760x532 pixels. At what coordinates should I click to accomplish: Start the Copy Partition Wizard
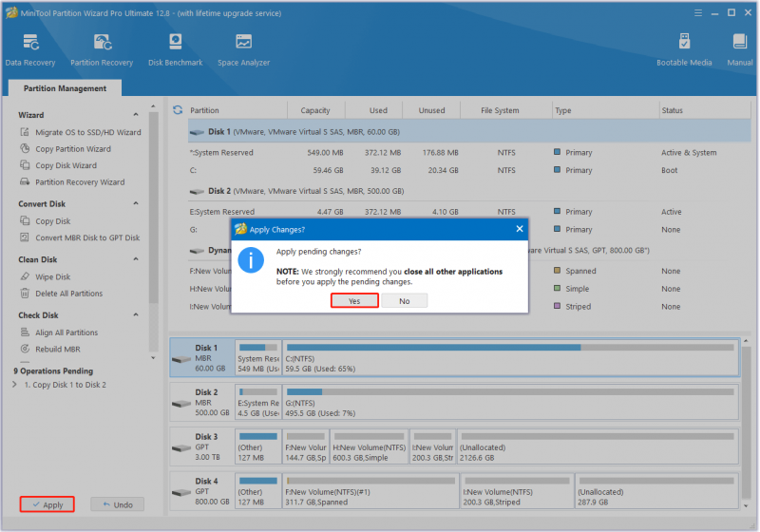click(66, 149)
